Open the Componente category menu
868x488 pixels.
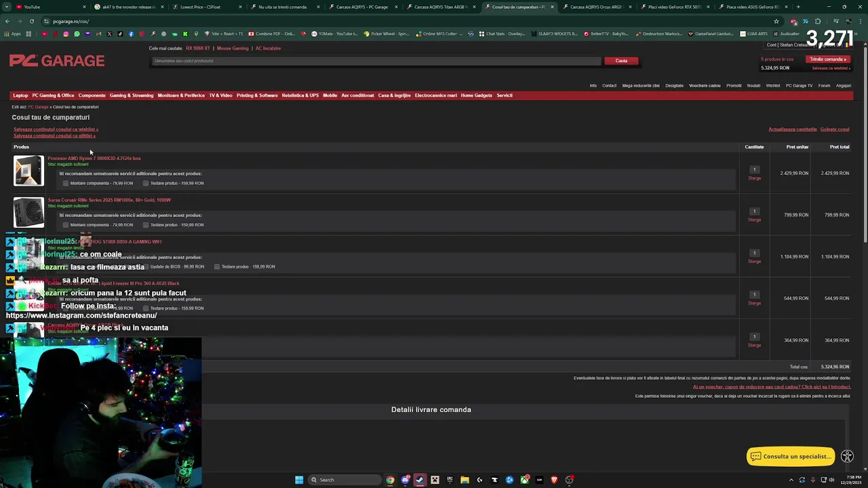92,96
